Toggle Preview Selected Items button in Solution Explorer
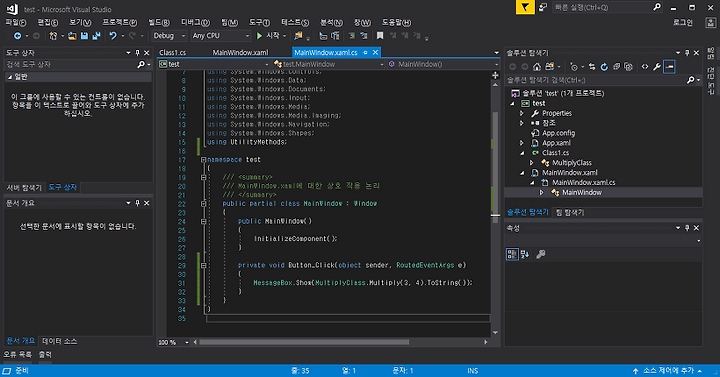The width and height of the screenshot is (720, 377). (x=669, y=67)
